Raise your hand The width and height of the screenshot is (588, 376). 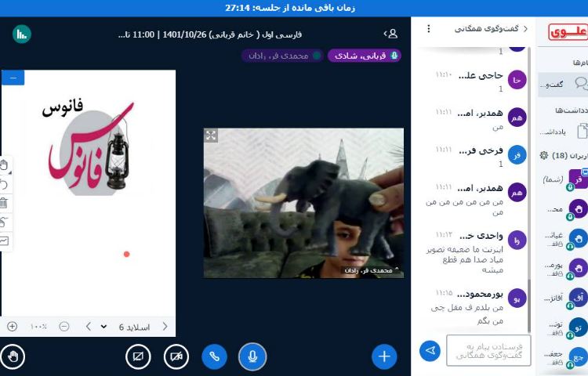(13, 356)
